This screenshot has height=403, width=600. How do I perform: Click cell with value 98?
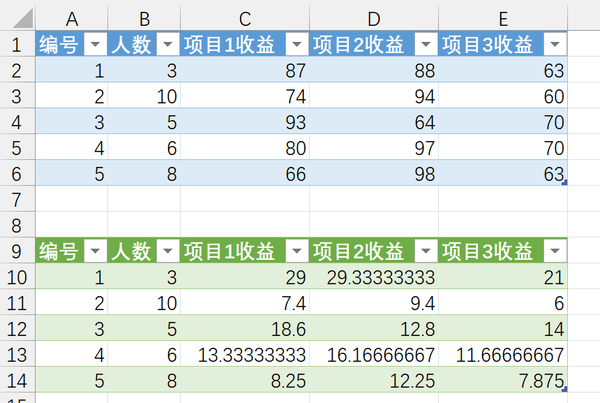374,174
